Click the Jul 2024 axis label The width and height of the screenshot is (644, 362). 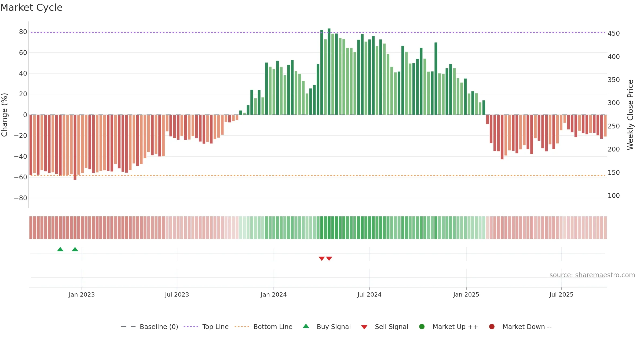[369, 294]
